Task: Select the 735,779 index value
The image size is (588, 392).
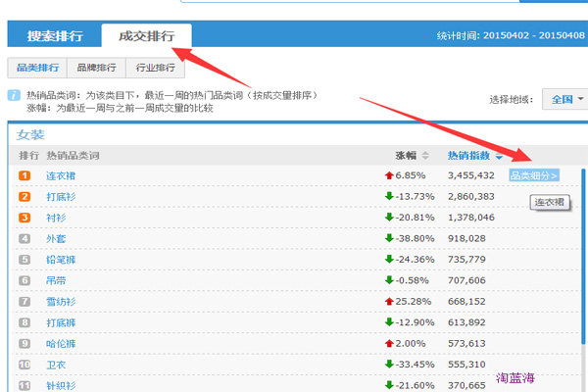Action: click(x=466, y=260)
